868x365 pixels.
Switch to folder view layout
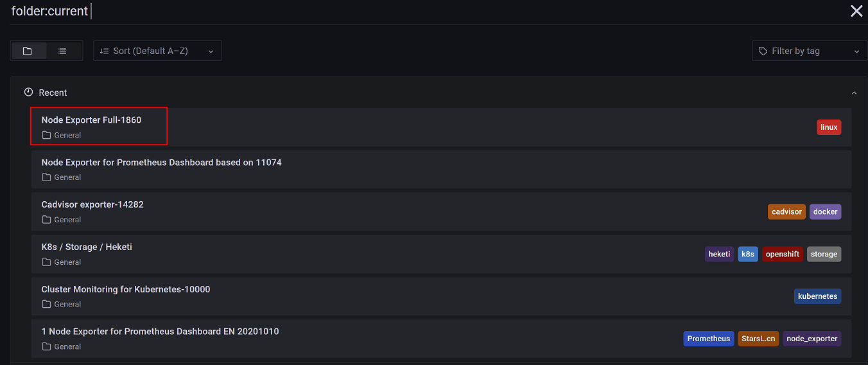point(28,51)
